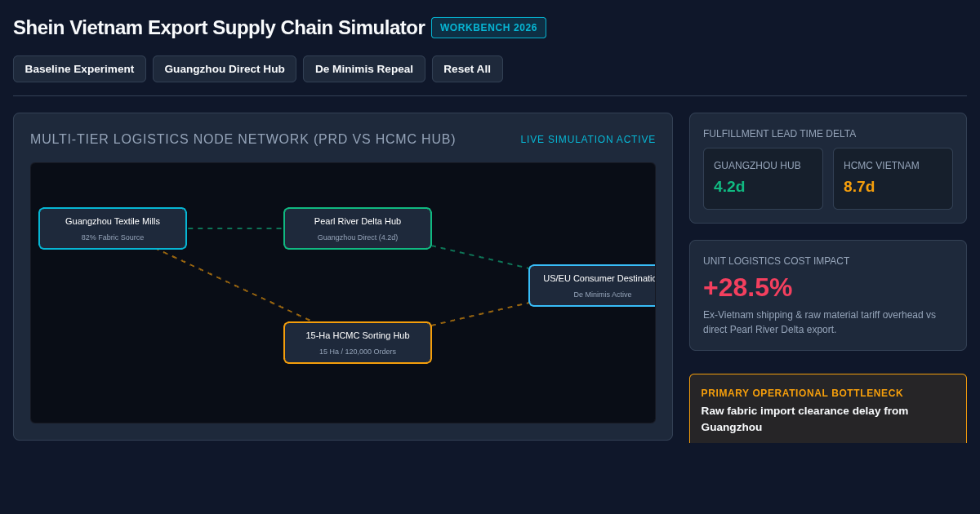The height and width of the screenshot is (514, 980).
Task: Click the Multi-Tier Logistics Node Network title
Action: click(x=243, y=140)
